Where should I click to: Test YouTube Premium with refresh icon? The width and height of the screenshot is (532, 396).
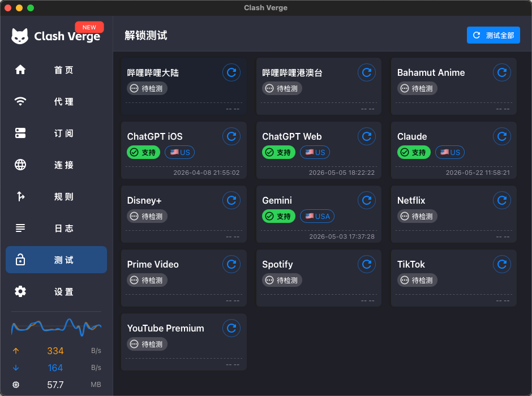pos(231,328)
